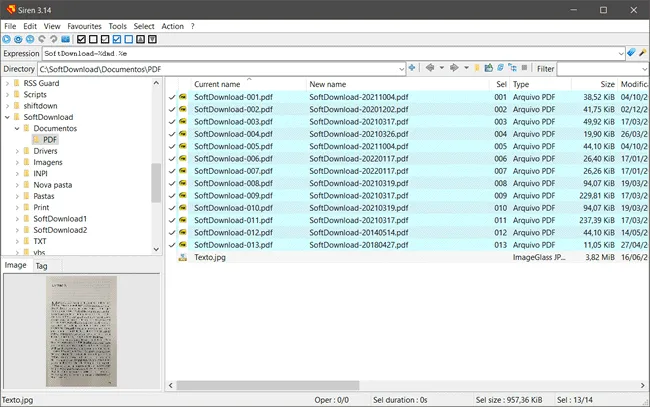Image resolution: width=650 pixels, height=407 pixels.
Task: Select the Imagens folder in the tree
Action: coord(48,162)
